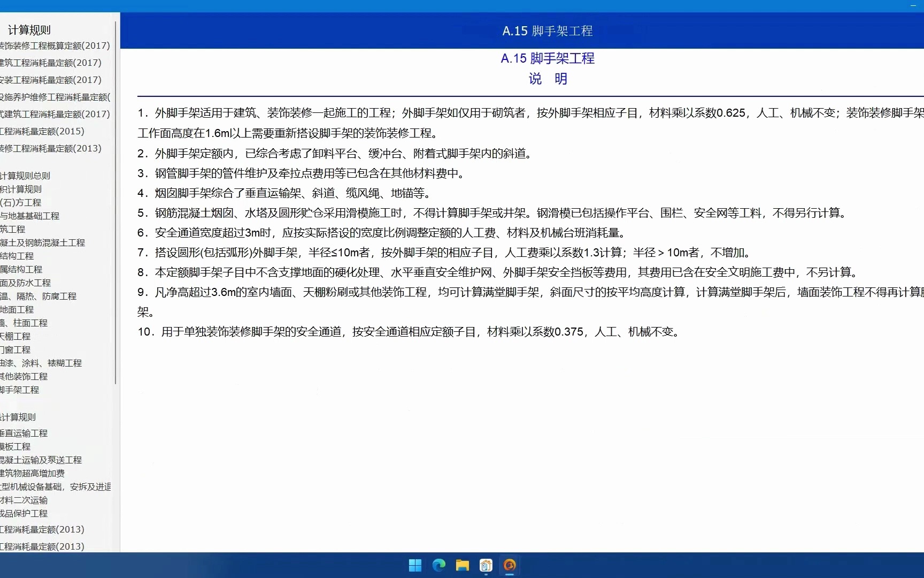The width and height of the screenshot is (924, 578).
Task: Select 门窗工程 chapter
Action: (15, 349)
